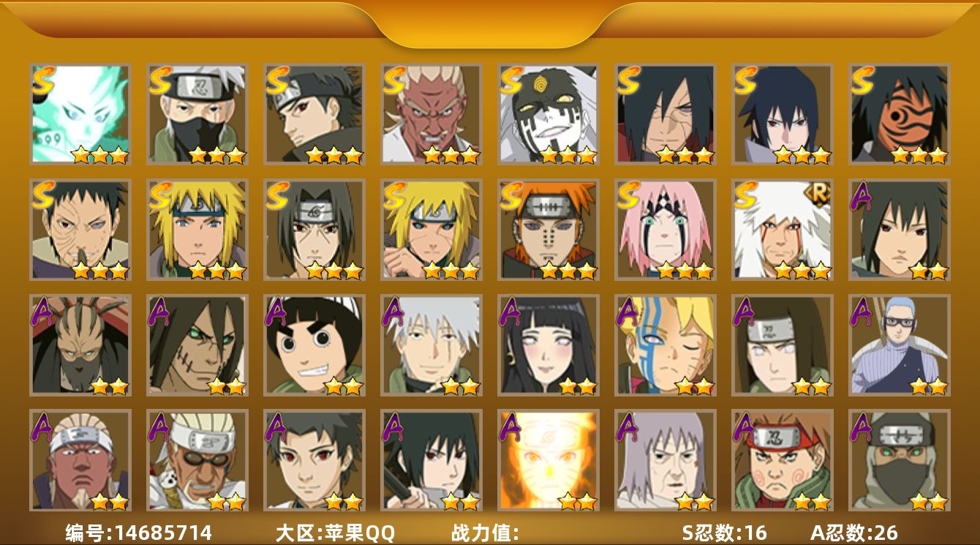Click the A忍数:26 counter
Viewport: 980px width, 545px height.
[x=854, y=533]
